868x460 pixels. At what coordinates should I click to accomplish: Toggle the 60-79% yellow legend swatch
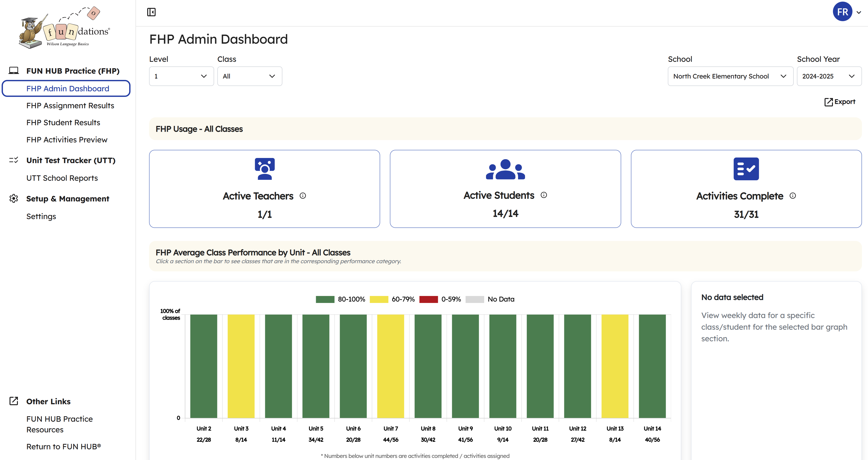[379, 299]
